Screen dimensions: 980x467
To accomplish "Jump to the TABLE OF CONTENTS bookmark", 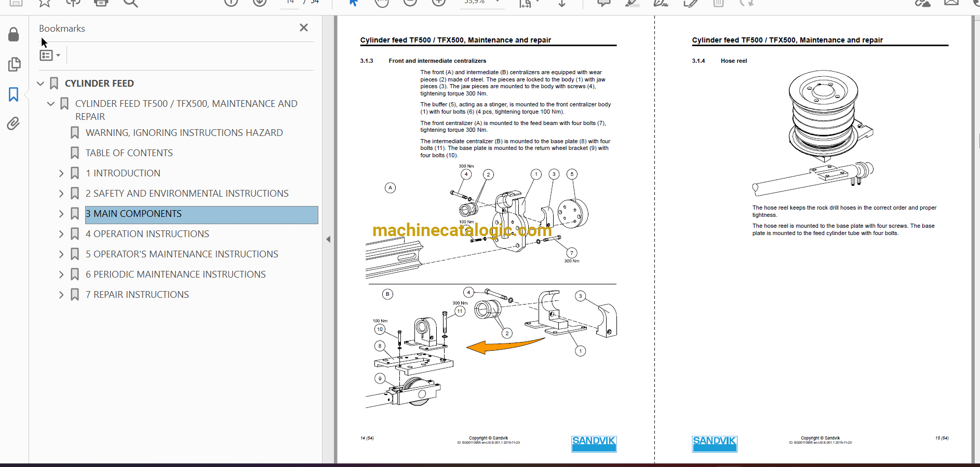I will coord(129,153).
